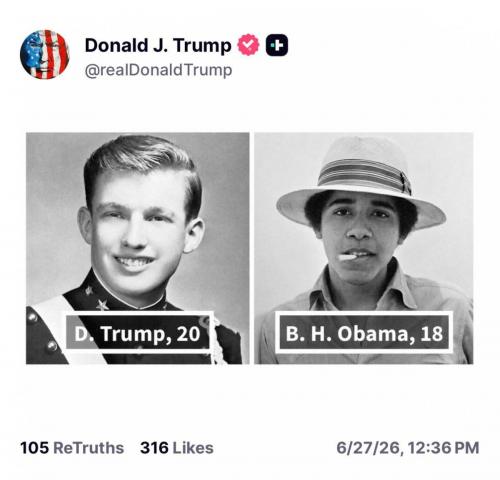Click the word "Likes"
The height and width of the screenshot is (480, 500).
(x=193, y=448)
